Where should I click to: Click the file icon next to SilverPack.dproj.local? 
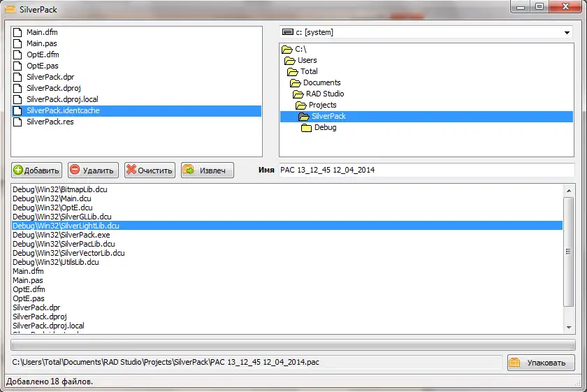tap(17, 100)
